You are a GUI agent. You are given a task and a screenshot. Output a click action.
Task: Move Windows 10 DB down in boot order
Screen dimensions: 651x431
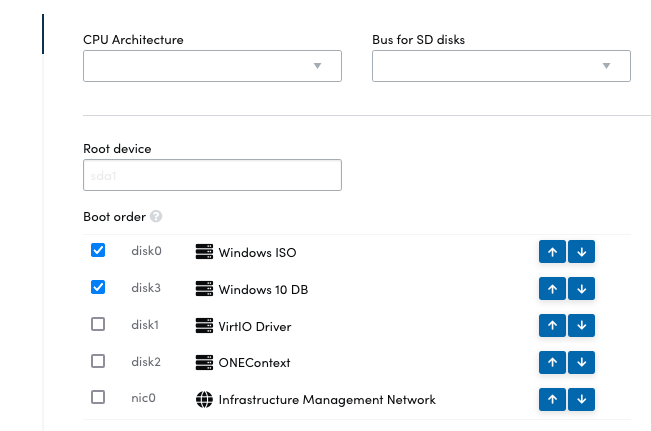click(x=581, y=289)
